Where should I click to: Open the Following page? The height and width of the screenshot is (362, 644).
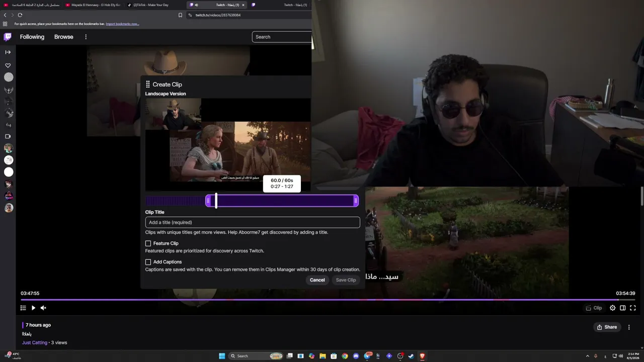32,37
